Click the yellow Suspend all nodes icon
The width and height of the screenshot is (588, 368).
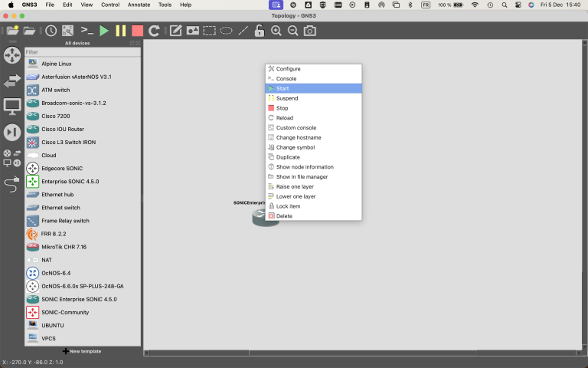[121, 31]
